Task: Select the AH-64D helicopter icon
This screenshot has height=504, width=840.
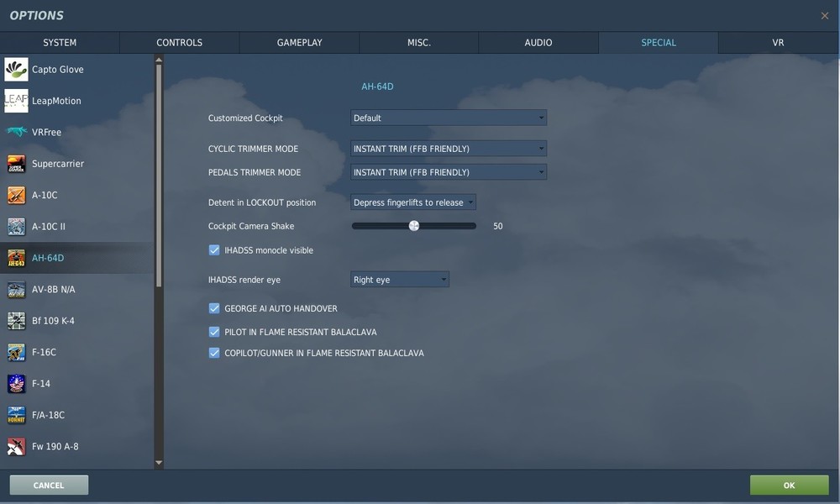Action: point(16,258)
